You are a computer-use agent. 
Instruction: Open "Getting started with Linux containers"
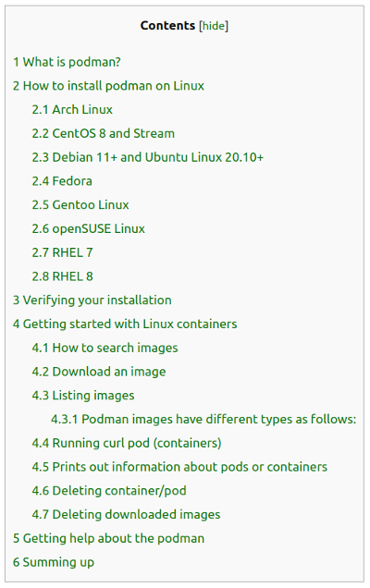pyautogui.click(x=125, y=324)
